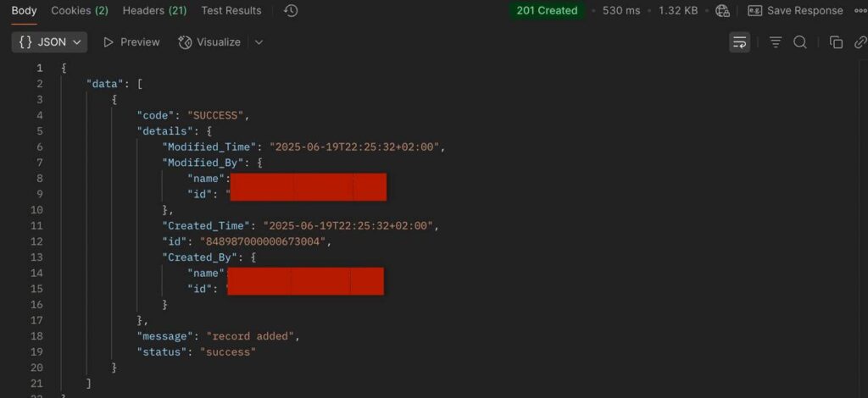Image resolution: width=868 pixels, height=398 pixels.
Task: Click the "success" status value
Action: point(228,351)
